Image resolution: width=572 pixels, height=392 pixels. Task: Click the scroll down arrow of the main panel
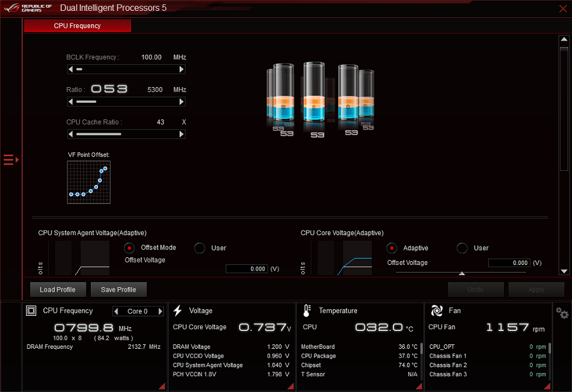click(x=564, y=271)
